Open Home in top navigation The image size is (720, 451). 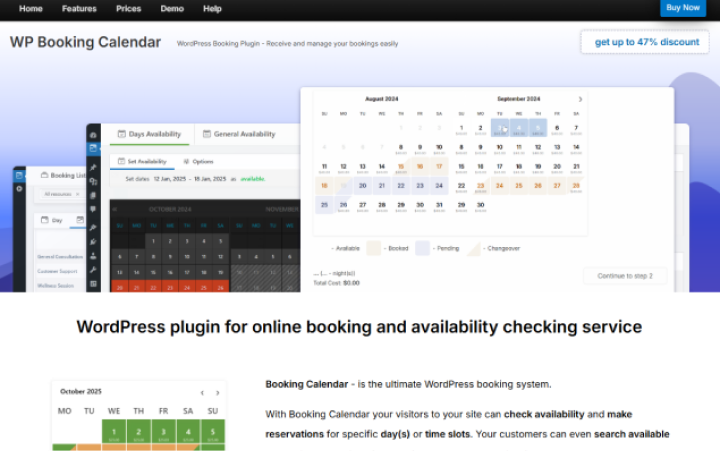(x=31, y=9)
